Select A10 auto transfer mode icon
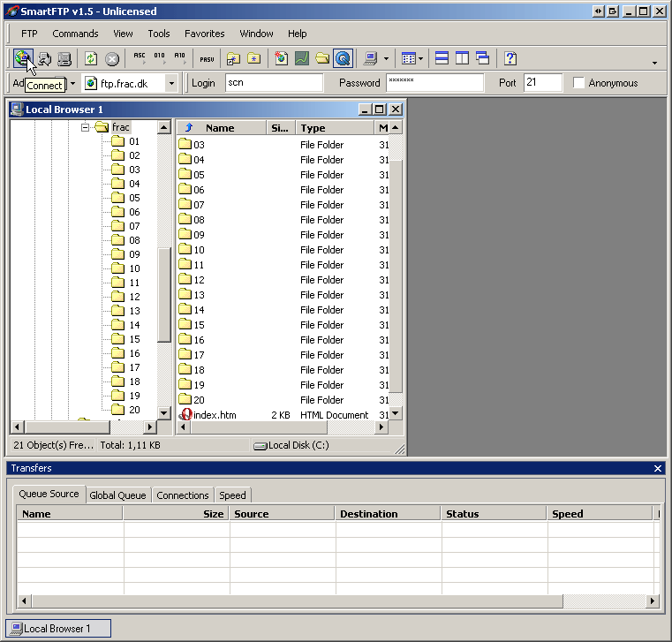The image size is (672, 642). 180,58
